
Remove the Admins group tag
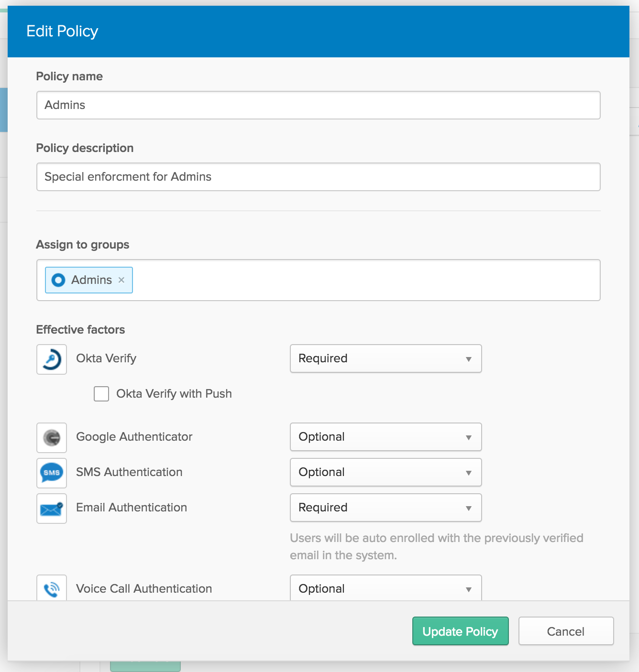point(121,280)
